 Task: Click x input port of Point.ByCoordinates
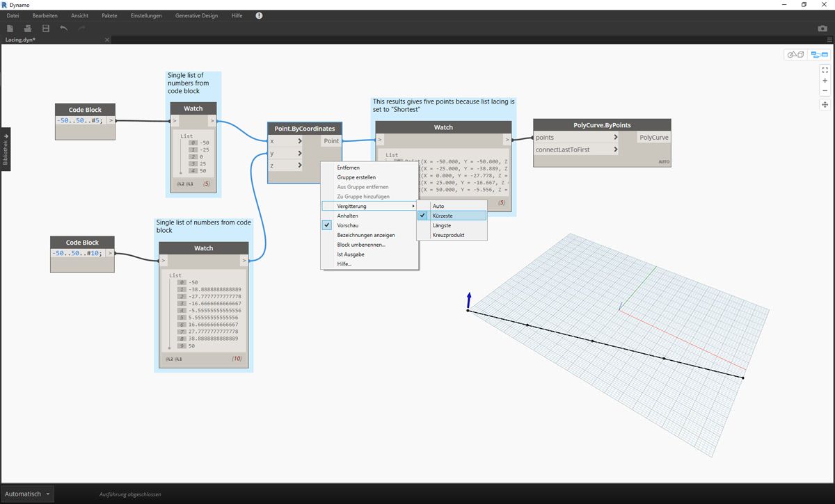286,141
